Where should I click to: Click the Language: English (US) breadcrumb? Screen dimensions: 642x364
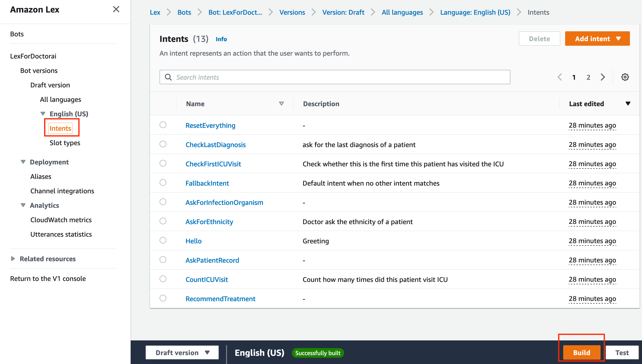coord(475,12)
